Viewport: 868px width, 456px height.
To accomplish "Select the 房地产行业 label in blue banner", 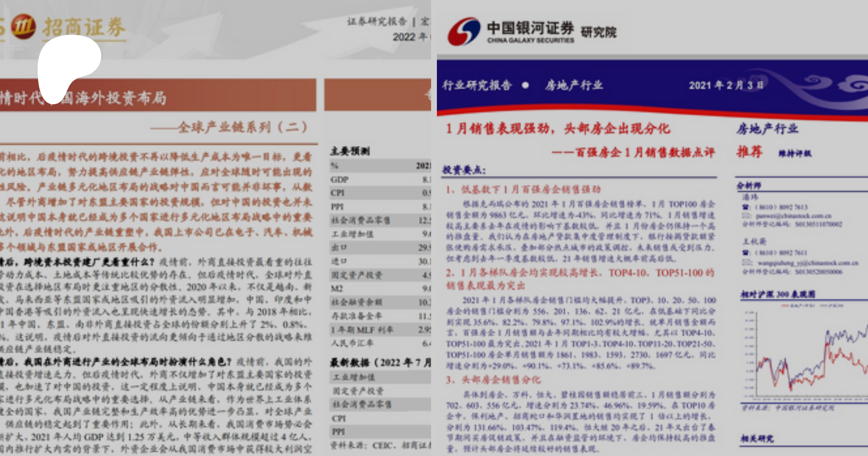I will [573, 85].
